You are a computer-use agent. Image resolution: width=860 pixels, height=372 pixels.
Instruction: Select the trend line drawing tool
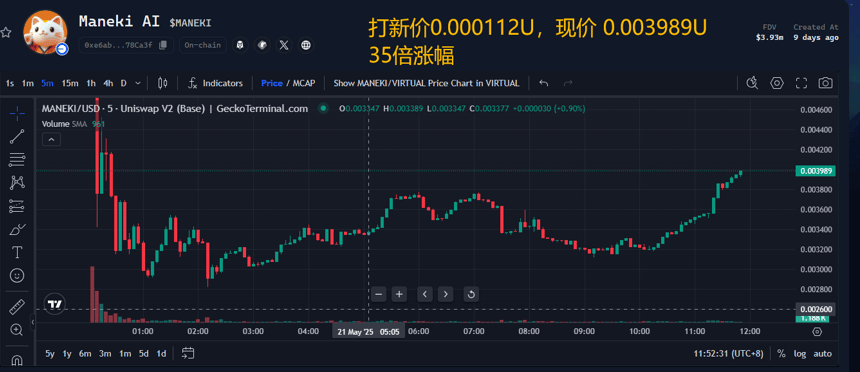coord(17,137)
